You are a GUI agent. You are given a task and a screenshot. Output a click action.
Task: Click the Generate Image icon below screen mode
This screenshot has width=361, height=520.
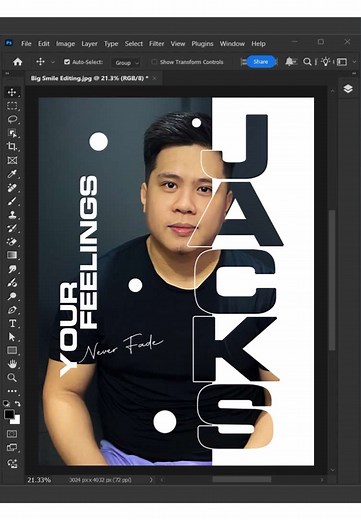(12, 463)
